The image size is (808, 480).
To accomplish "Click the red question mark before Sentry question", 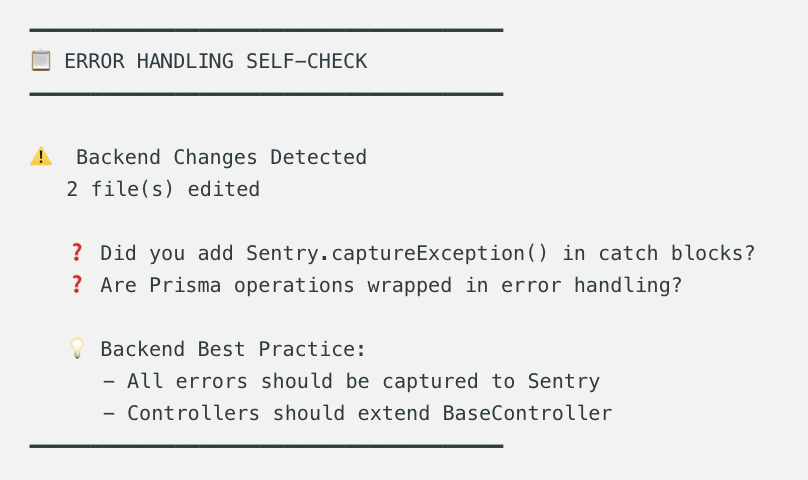I will [x=76, y=253].
